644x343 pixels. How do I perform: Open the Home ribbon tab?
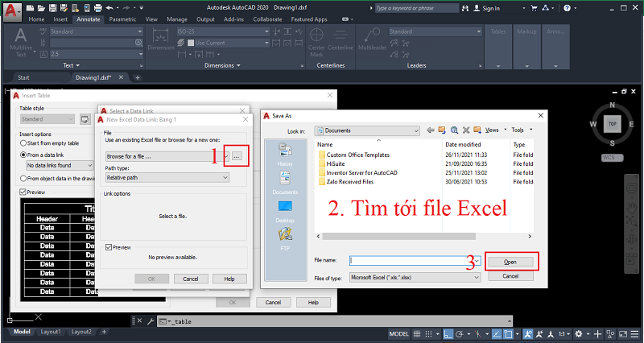tap(36, 19)
